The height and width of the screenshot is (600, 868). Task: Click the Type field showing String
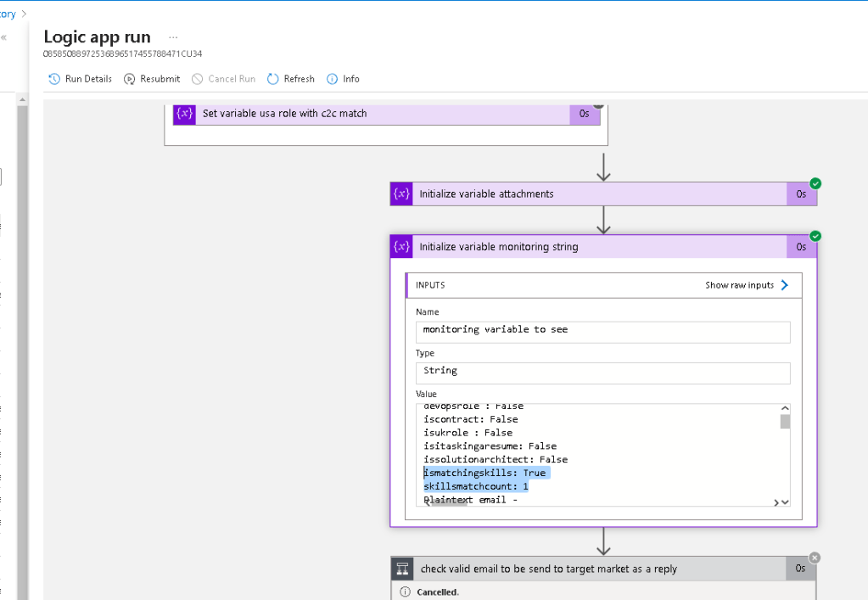pyautogui.click(x=602, y=373)
